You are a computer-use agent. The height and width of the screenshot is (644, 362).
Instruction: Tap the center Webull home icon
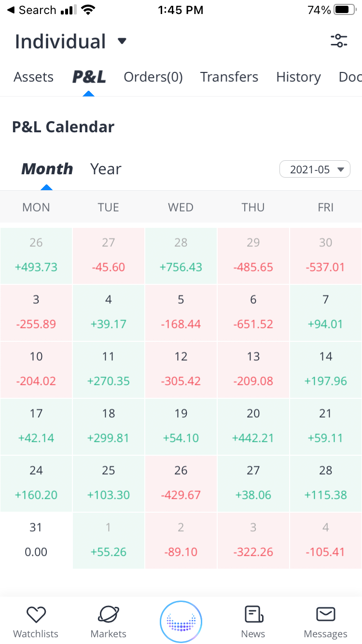[x=181, y=622]
